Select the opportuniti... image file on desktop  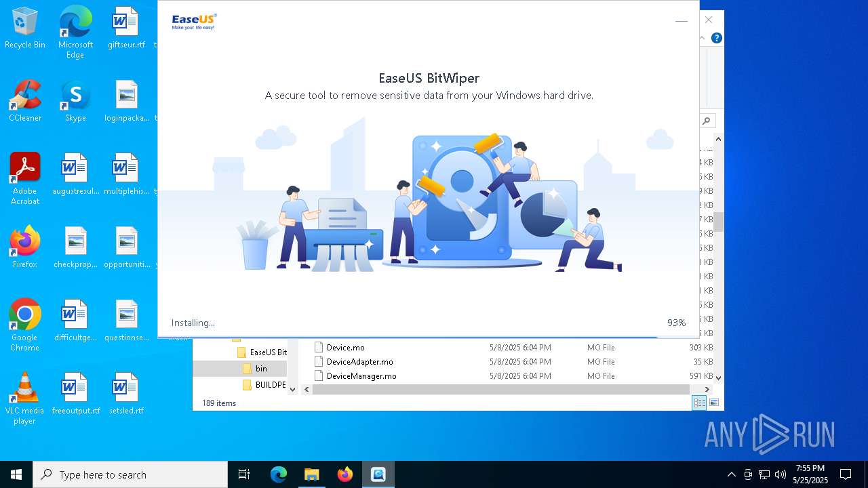point(126,247)
